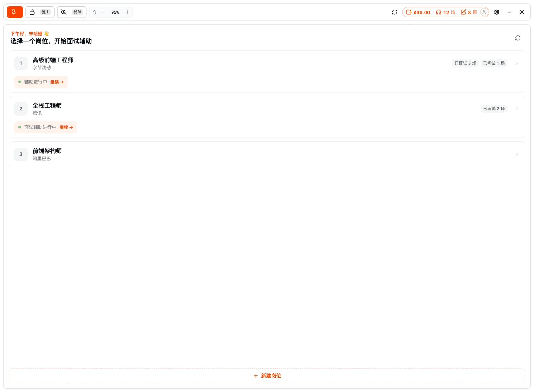Continue the 面试辅助进行中 session for 腾讯
The image size is (534, 392).
coord(66,127)
